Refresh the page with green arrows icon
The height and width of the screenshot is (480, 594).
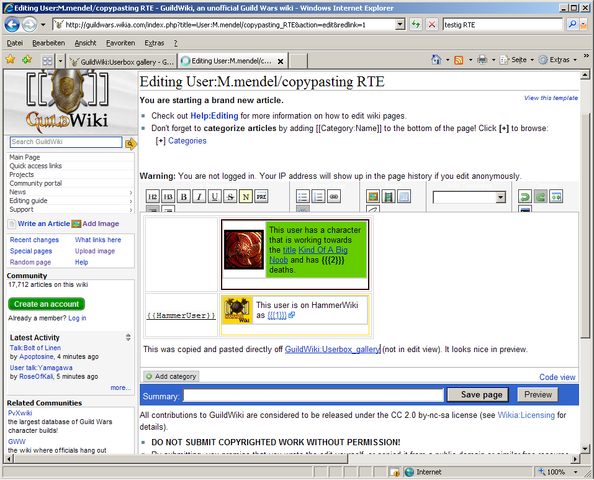(x=416, y=25)
